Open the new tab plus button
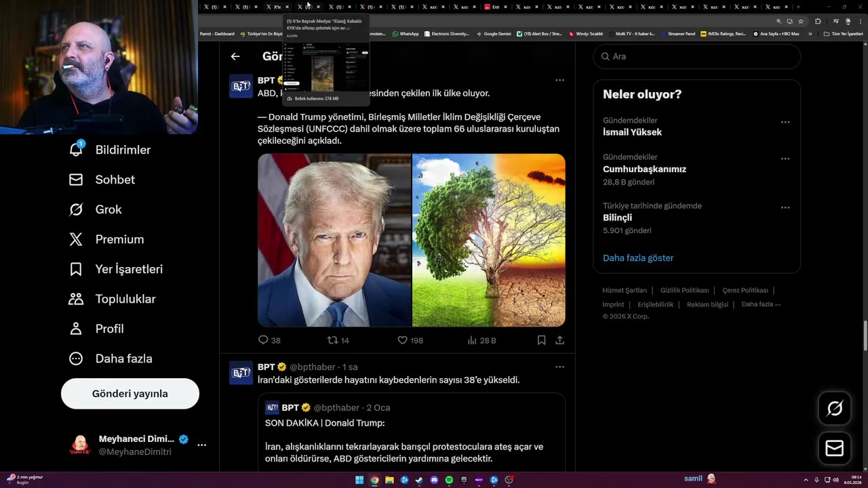The image size is (868, 488). [798, 7]
